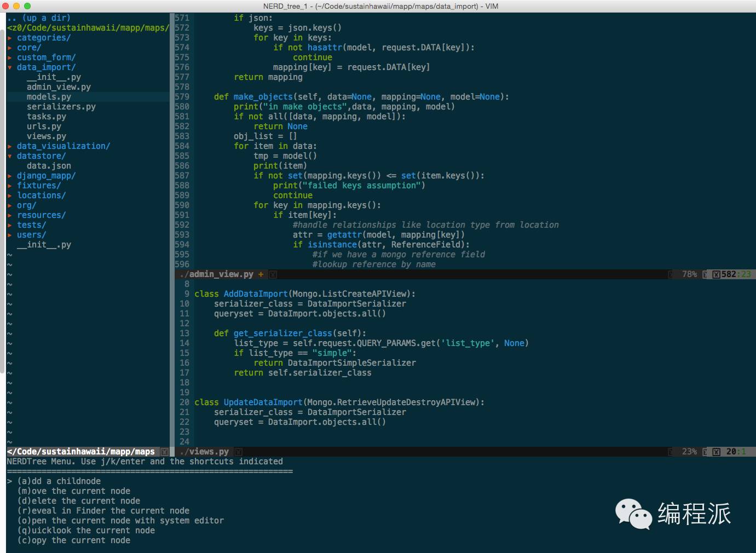Choose (o)pen with system editor entry
Screen dimensions: 756x553
(120, 521)
